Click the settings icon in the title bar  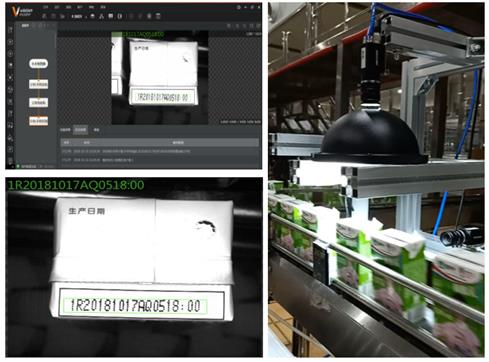tap(239, 7)
